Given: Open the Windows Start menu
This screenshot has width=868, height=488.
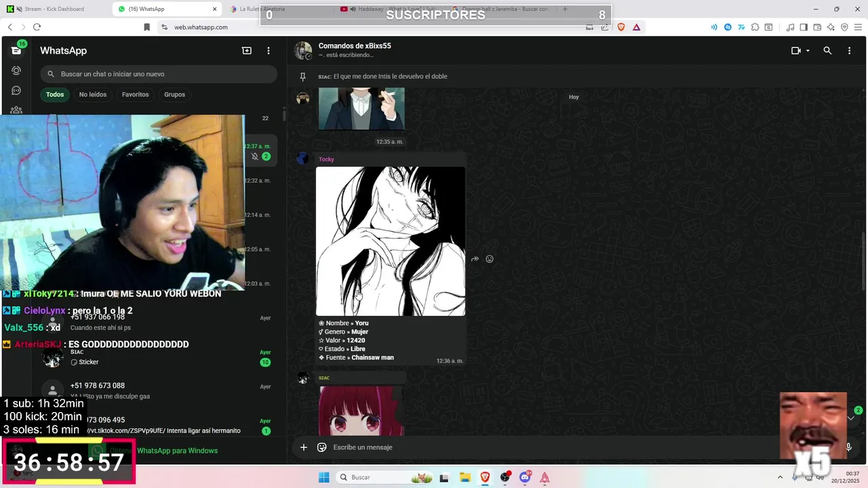Looking at the screenshot, I should click(323, 477).
